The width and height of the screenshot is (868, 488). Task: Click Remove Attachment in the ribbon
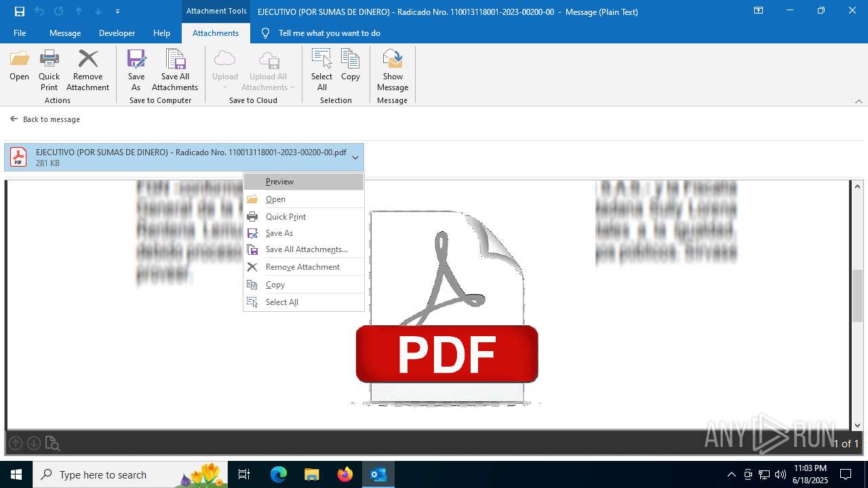pos(87,70)
